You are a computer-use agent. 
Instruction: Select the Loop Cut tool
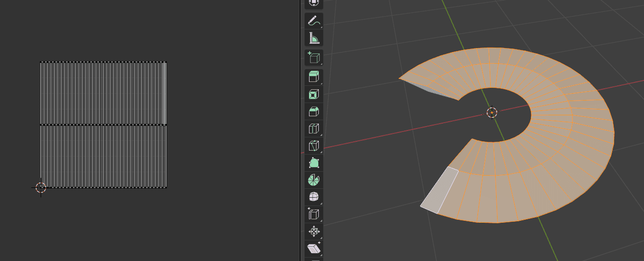pyautogui.click(x=314, y=129)
